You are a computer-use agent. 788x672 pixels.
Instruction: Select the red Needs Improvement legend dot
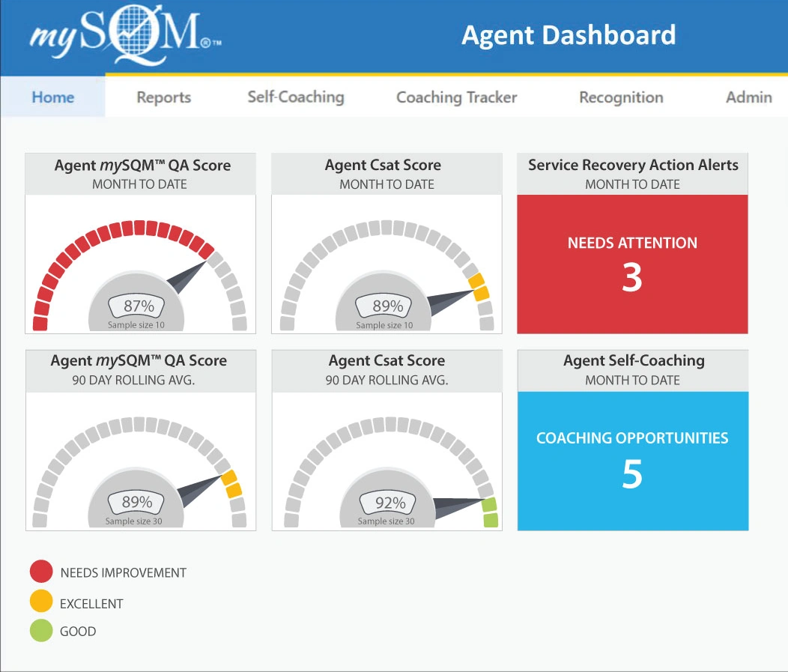(41, 572)
